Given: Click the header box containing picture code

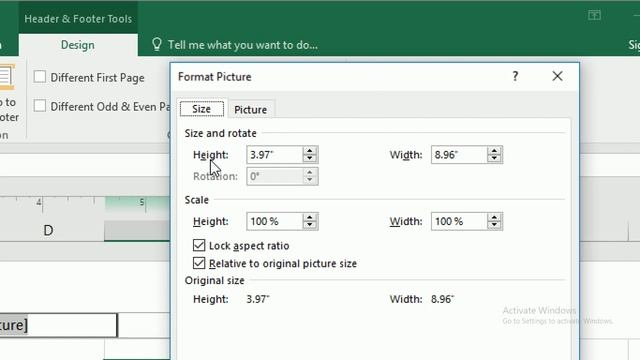Looking at the screenshot, I should pos(58,325).
